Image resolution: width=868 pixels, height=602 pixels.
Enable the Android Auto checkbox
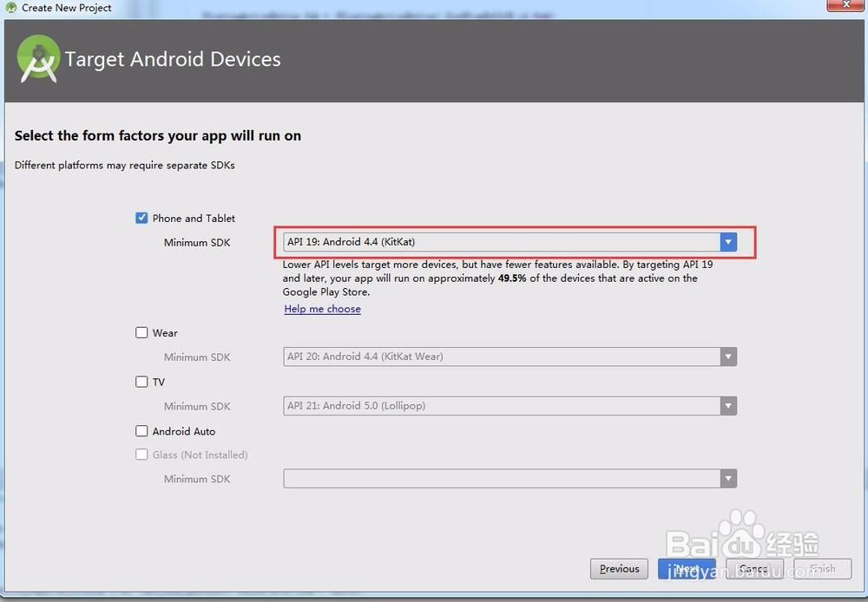pos(141,431)
